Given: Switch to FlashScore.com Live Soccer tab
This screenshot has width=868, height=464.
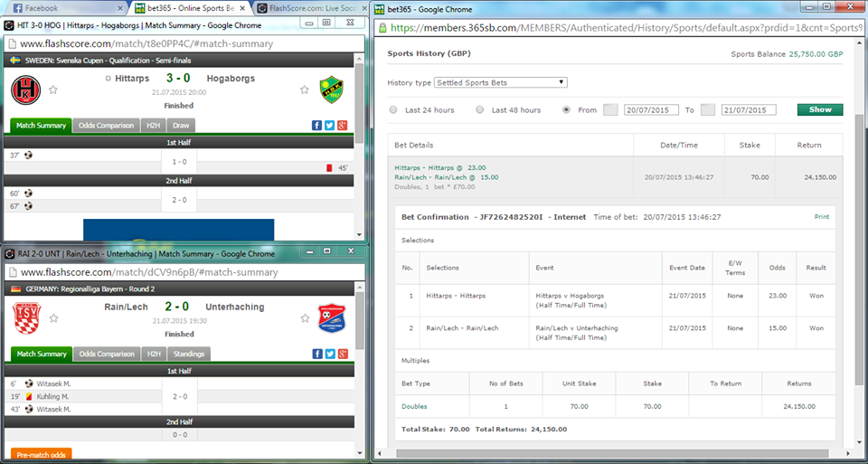Looking at the screenshot, I should tap(310, 8).
